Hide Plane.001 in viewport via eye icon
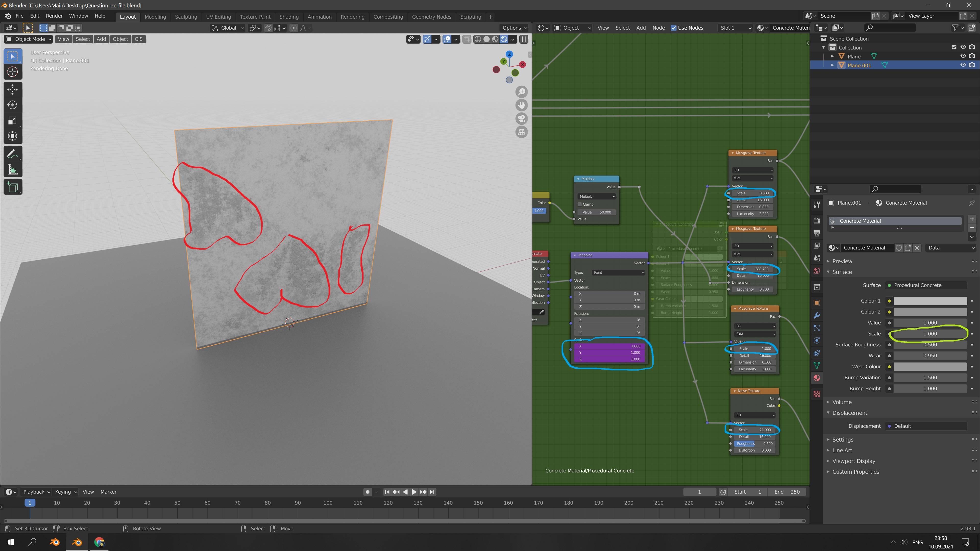This screenshot has width=980, height=551. pyautogui.click(x=963, y=65)
